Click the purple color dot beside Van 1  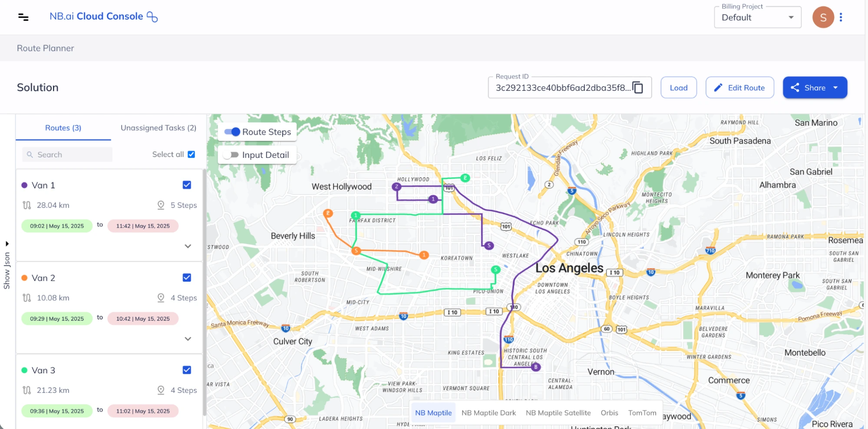click(24, 185)
